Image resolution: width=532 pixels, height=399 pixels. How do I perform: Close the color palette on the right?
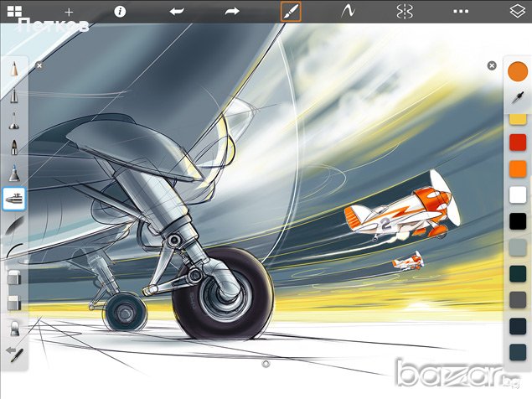tap(492, 65)
